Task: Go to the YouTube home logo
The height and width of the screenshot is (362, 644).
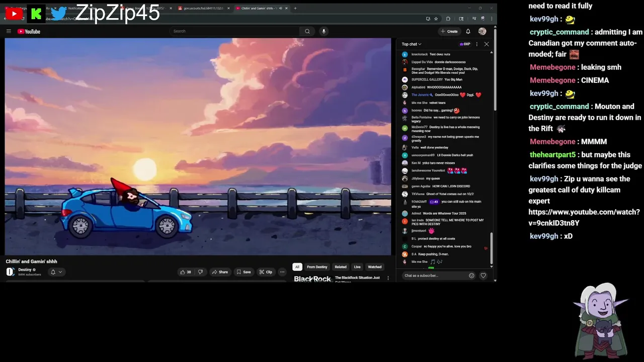Action: click(x=29, y=31)
